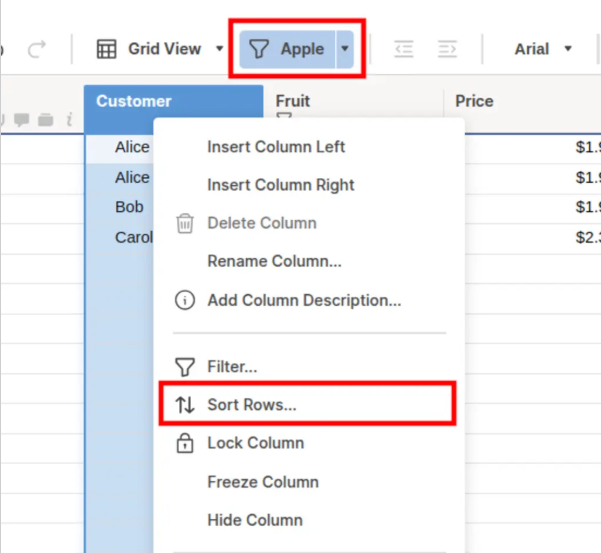Choose Sort Rows... from menu
The image size is (602, 553).
click(308, 404)
